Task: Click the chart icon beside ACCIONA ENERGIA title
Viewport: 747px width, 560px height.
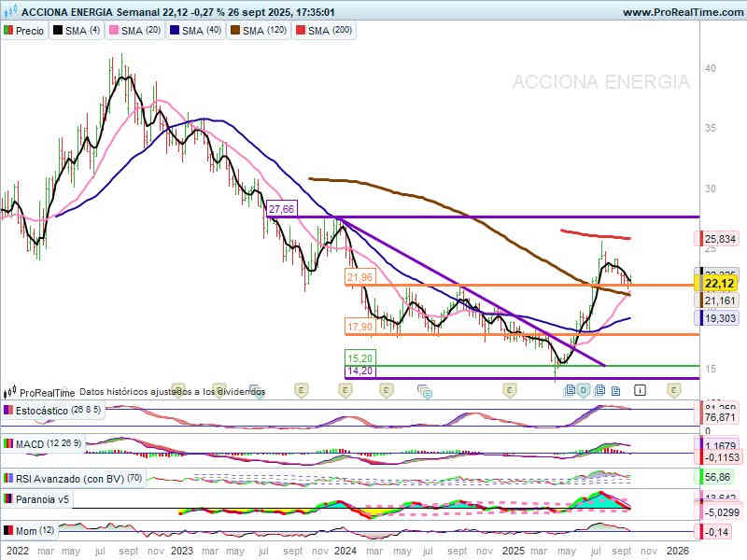Action: point(9,10)
